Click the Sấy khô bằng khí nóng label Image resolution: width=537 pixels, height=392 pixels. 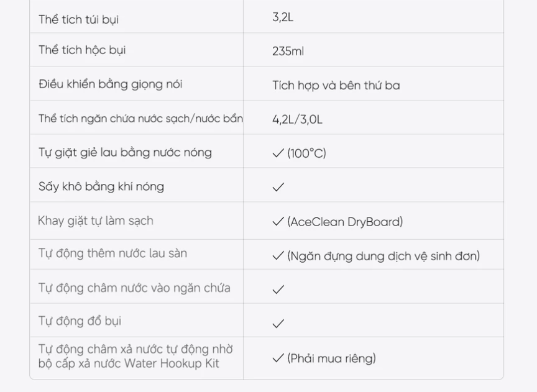101,186
